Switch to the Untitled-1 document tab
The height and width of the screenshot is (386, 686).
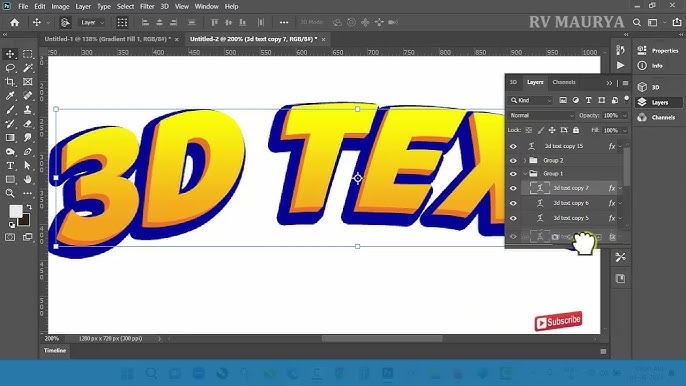point(108,39)
